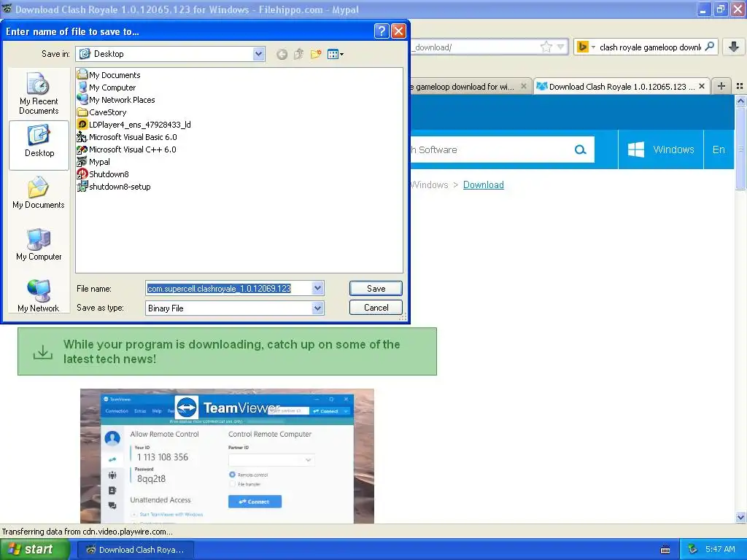Click the page scrollbar down arrow
Viewport: 747px width, 560px height.
pos(740,518)
